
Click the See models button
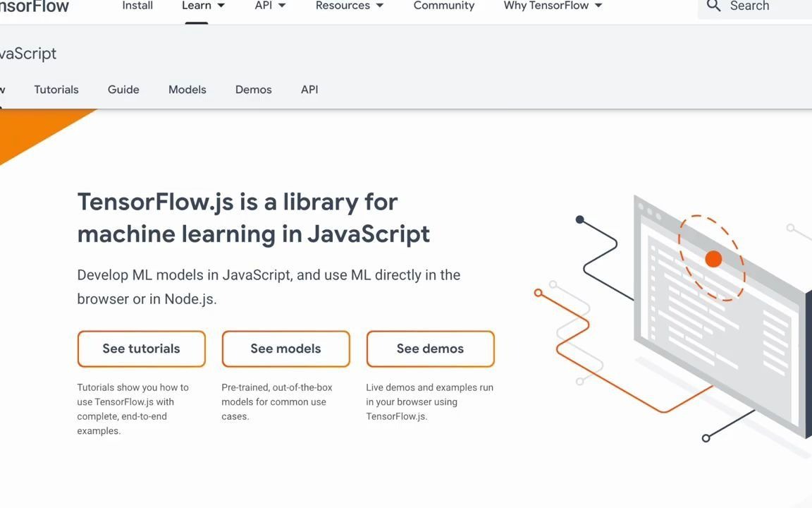pyautogui.click(x=285, y=349)
